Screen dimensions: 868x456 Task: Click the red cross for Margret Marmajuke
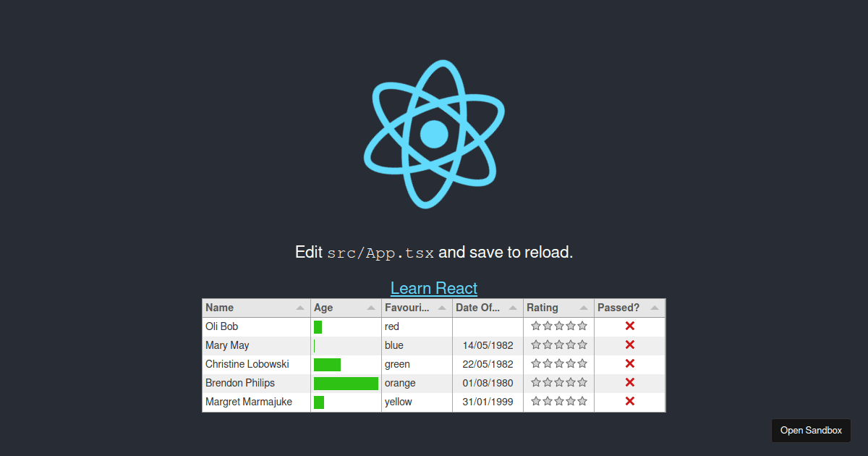(630, 402)
